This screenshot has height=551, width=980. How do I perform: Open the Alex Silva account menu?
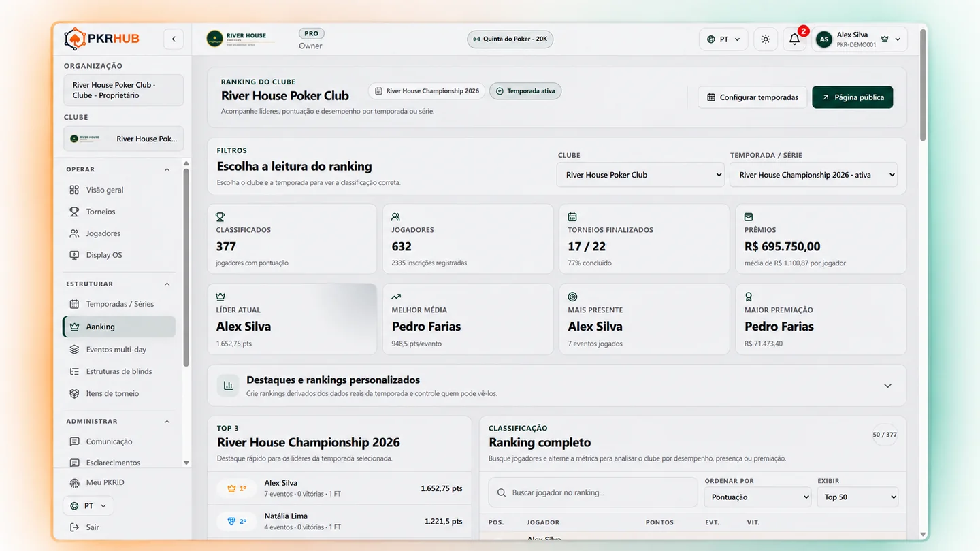pos(860,39)
